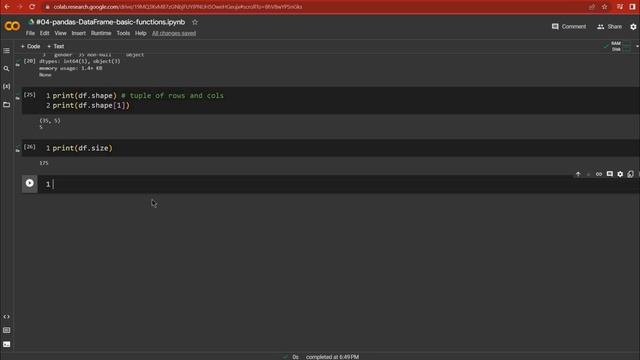Open the Insert menu
The height and width of the screenshot is (360, 640).
click(79, 33)
